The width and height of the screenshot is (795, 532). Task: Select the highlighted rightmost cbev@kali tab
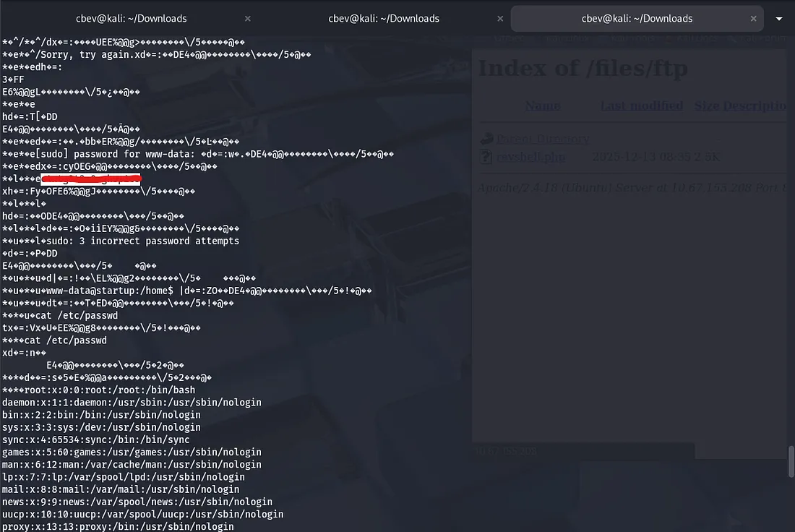636,19
